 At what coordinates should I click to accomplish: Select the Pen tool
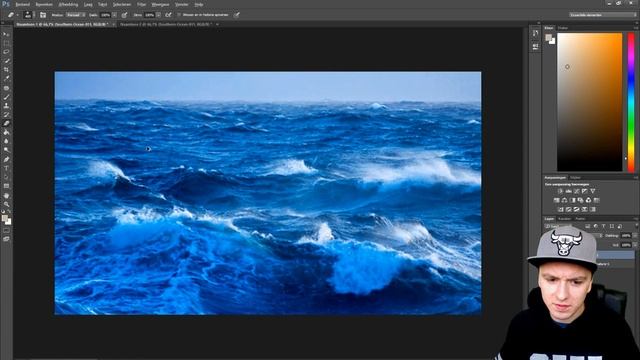point(6,159)
